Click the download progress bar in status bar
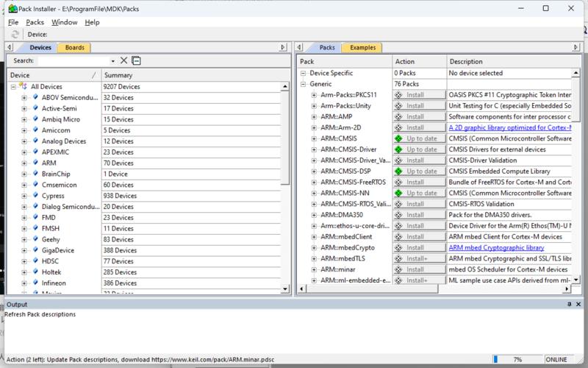Screen dimensions: 588x368 [x=517, y=359]
